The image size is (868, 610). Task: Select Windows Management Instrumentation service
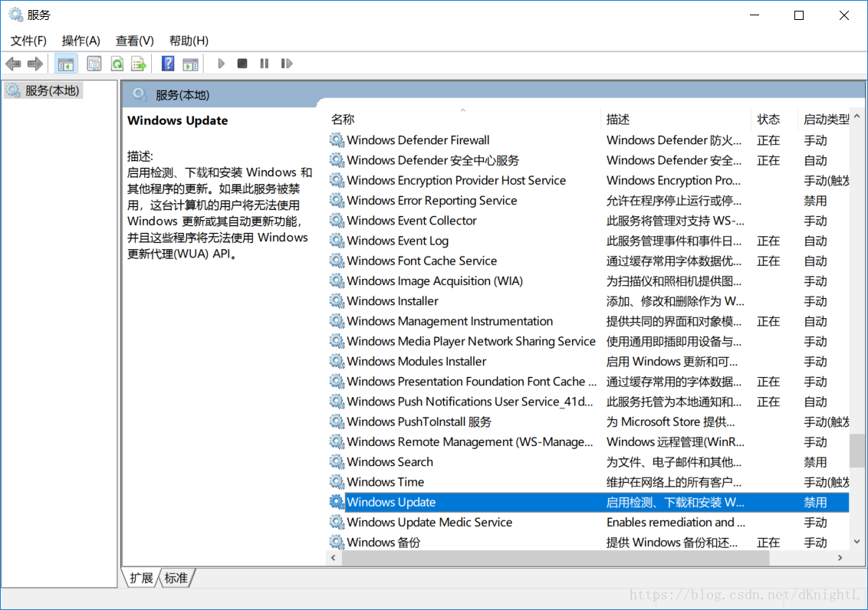tap(588, 321)
